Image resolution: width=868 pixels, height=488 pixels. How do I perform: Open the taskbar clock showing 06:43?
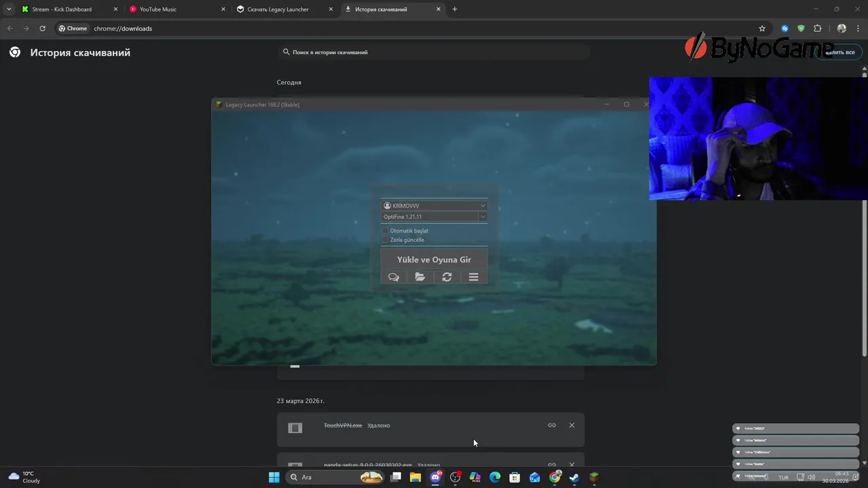(835, 477)
